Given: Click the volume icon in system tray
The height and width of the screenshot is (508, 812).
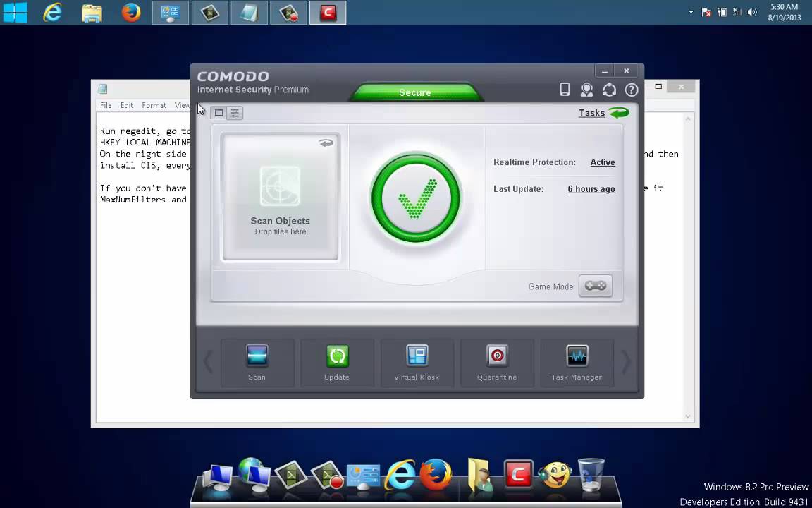Looking at the screenshot, I should tap(752, 12).
